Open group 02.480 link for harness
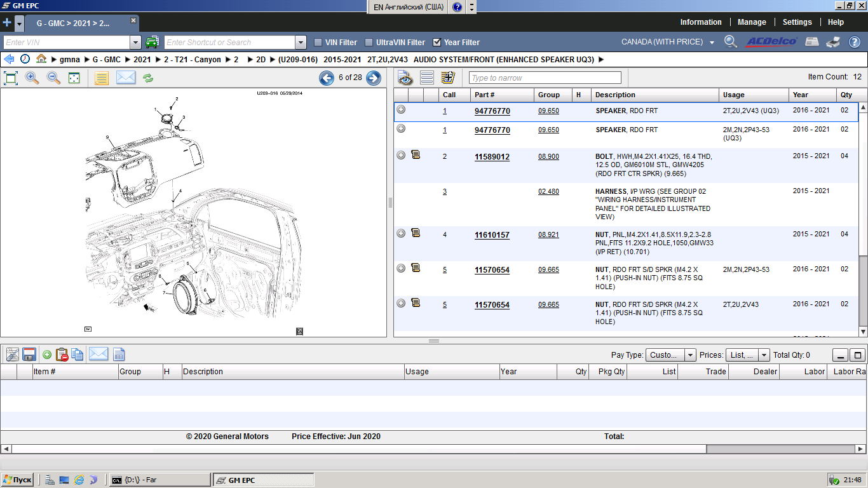Screen dimensions: 868x488 pos(548,191)
